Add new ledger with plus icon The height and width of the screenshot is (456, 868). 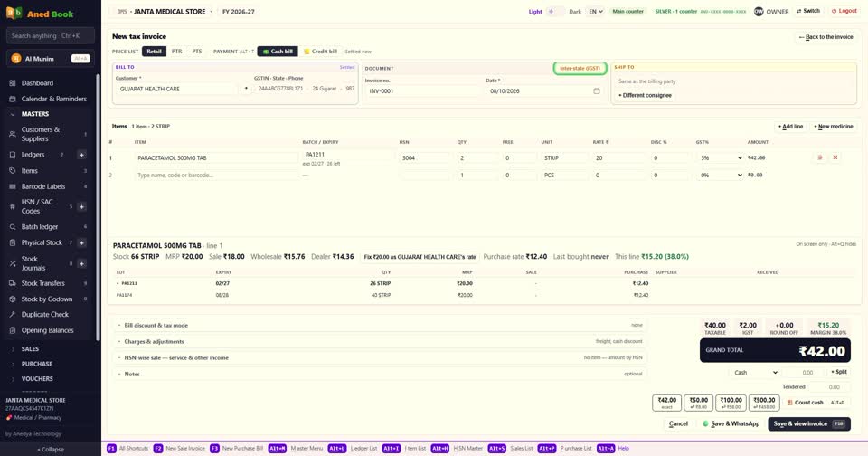click(x=81, y=155)
